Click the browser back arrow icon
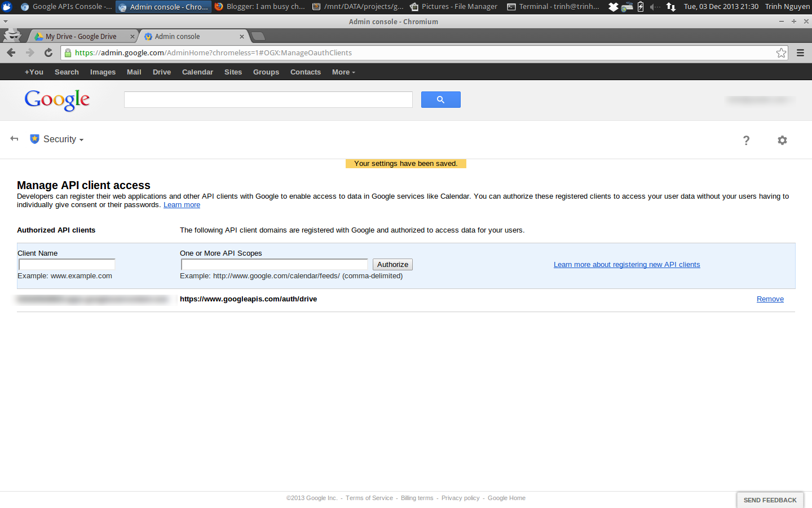The width and height of the screenshot is (812, 508). point(11,52)
